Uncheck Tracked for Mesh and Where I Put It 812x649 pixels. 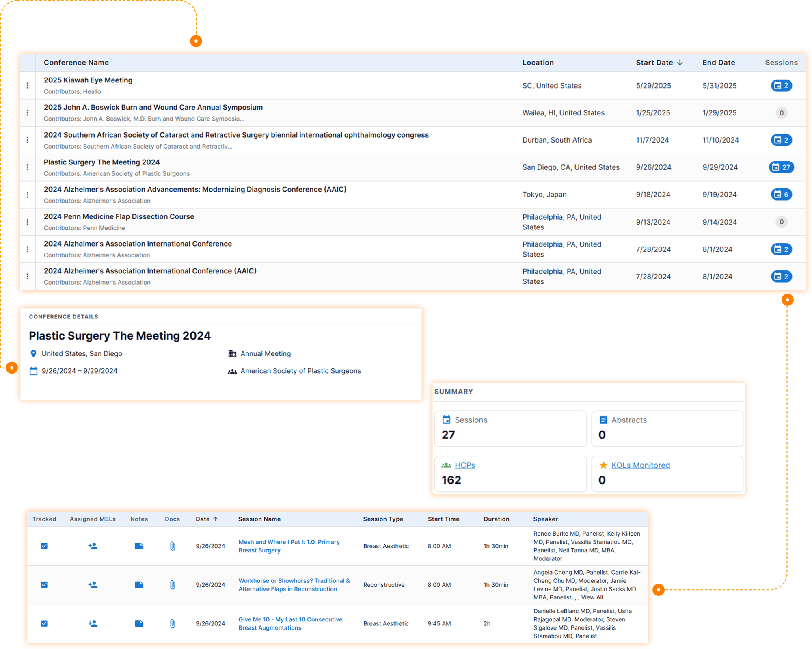pyautogui.click(x=44, y=546)
